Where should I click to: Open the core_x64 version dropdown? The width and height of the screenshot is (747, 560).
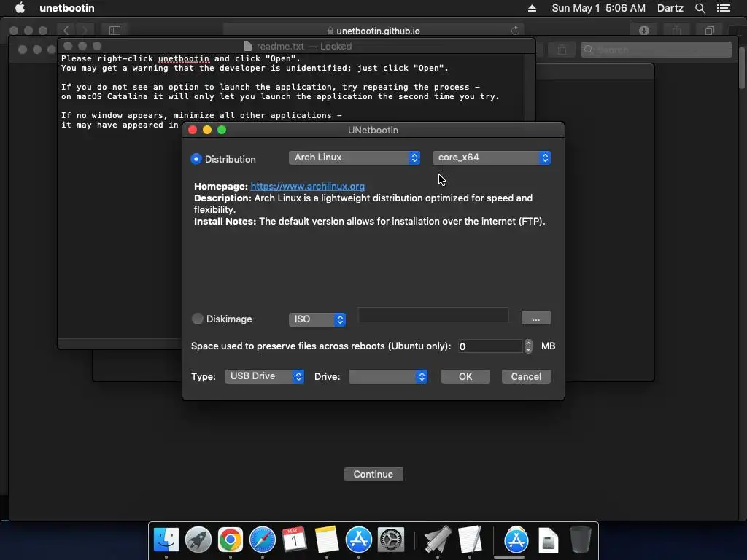click(492, 157)
